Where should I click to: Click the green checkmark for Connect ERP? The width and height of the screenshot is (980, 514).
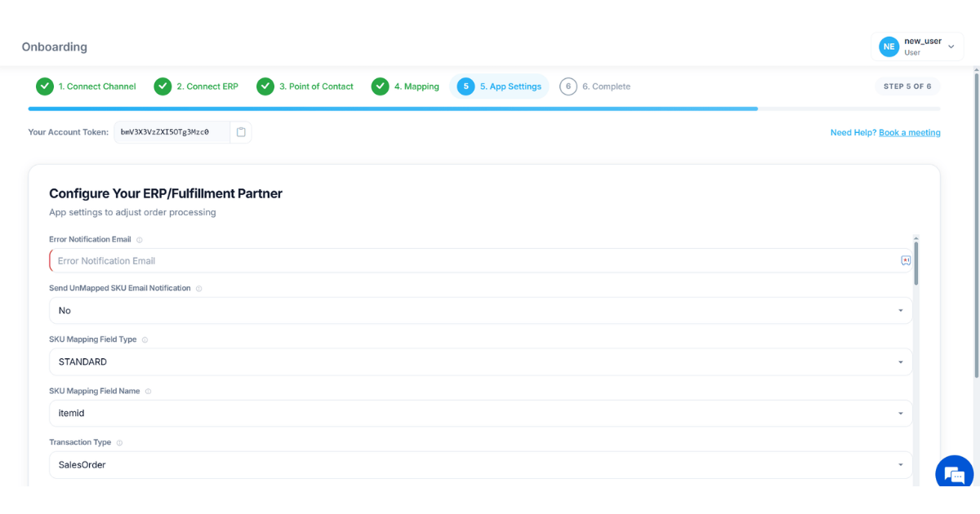pyautogui.click(x=163, y=86)
